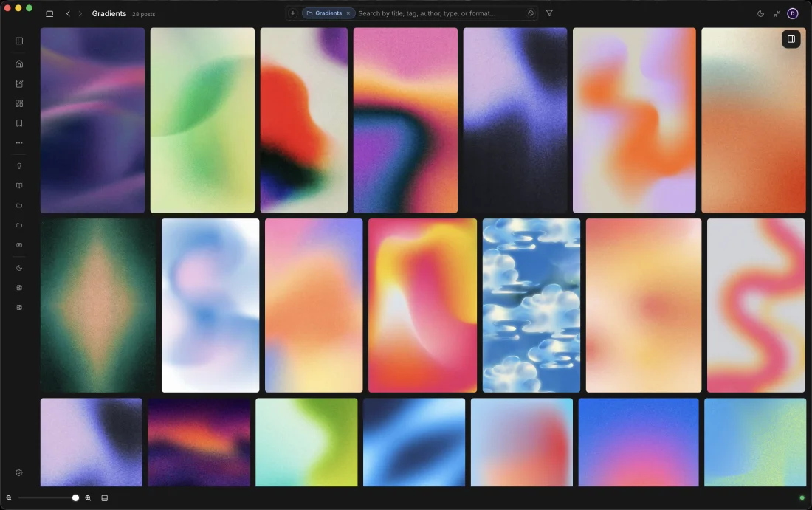Open the 'D' user avatar menu
This screenshot has height=510, width=812.
793,13
